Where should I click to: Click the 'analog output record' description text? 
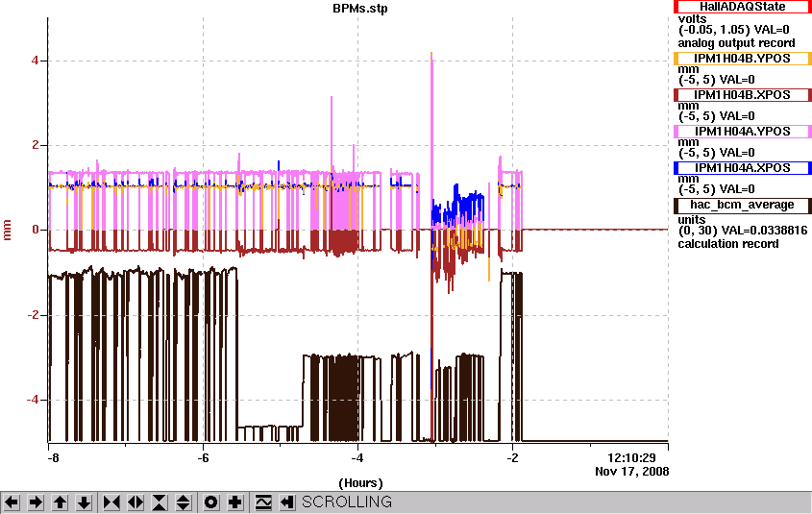point(736,43)
